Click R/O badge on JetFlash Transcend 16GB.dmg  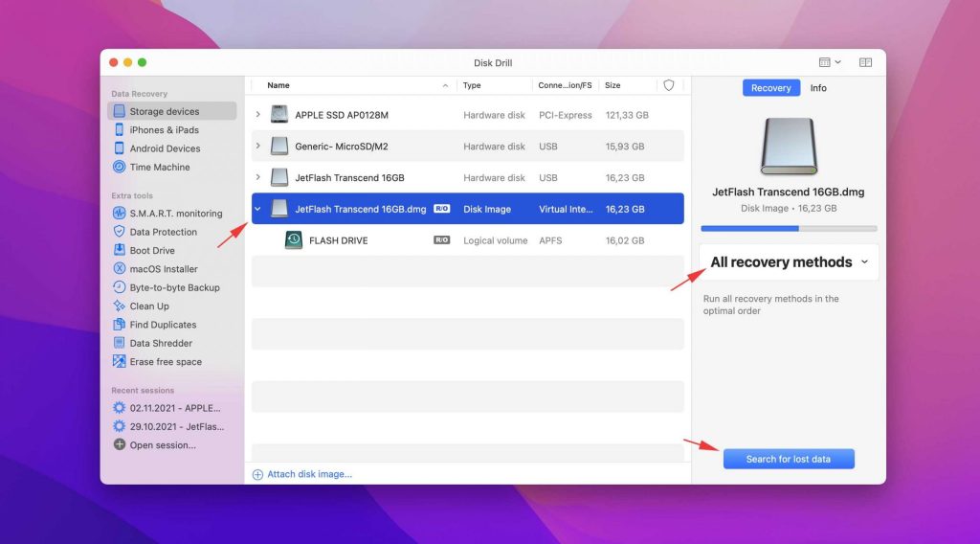(442, 209)
